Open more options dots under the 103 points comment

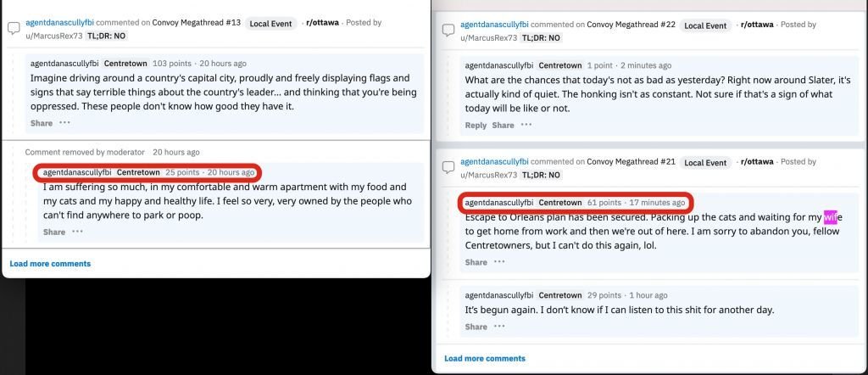[x=64, y=122]
